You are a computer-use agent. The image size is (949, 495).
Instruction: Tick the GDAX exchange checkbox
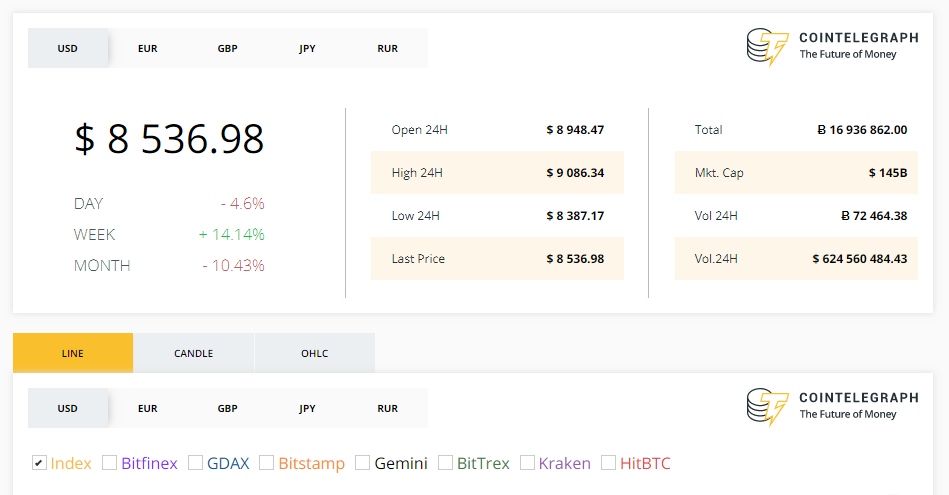coord(196,463)
